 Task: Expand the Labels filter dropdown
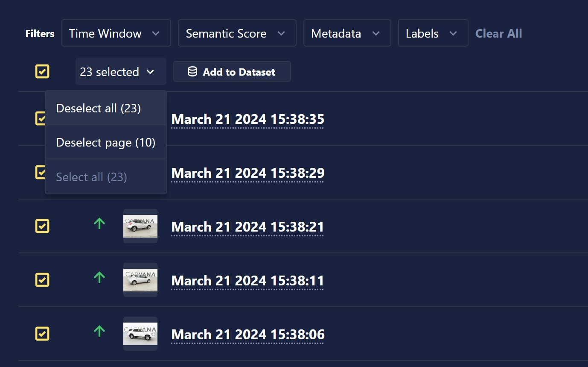pyautogui.click(x=433, y=33)
